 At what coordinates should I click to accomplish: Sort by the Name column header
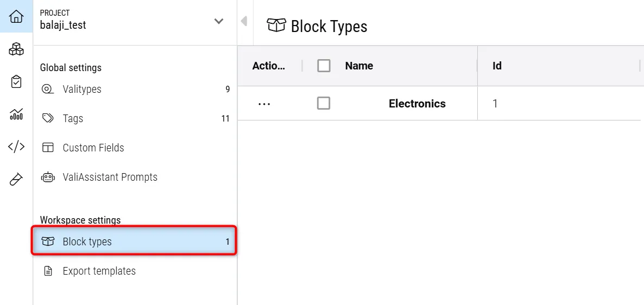pyautogui.click(x=359, y=66)
